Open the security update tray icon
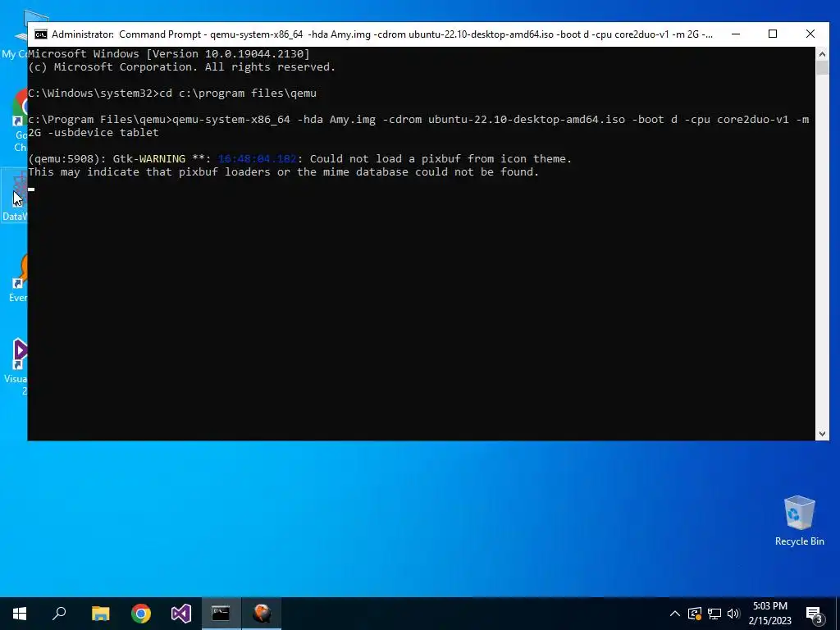 pyautogui.click(x=695, y=614)
